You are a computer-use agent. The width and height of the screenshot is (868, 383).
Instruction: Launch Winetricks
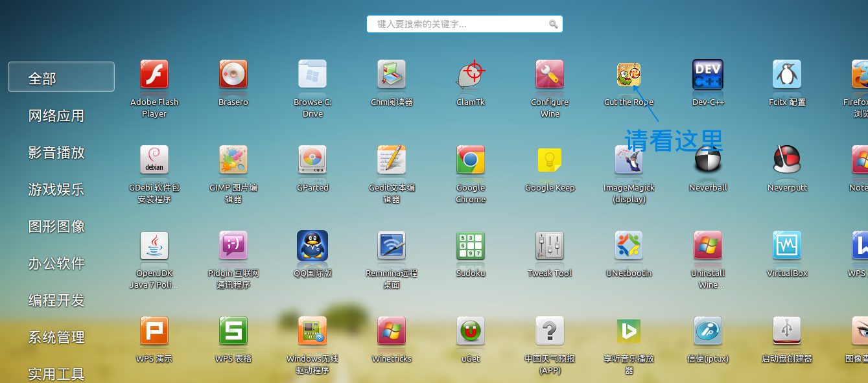point(392,331)
